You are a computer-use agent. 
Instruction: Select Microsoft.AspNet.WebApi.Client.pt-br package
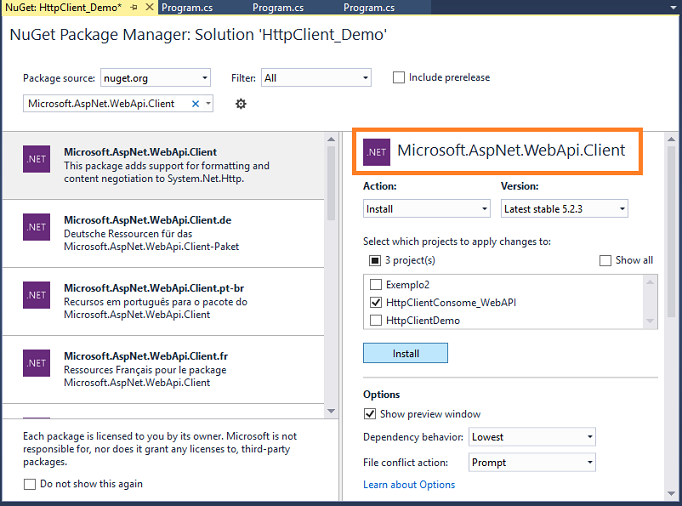164,302
